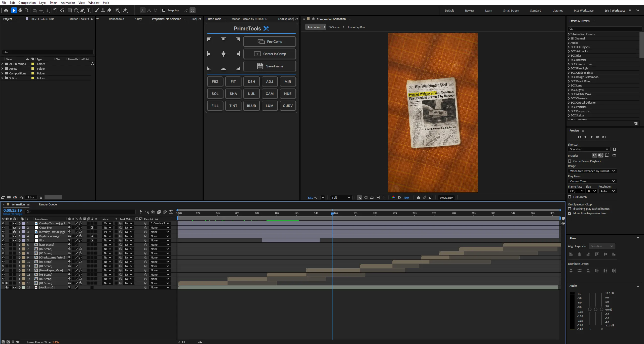Click the BLUR effect button

tap(251, 106)
